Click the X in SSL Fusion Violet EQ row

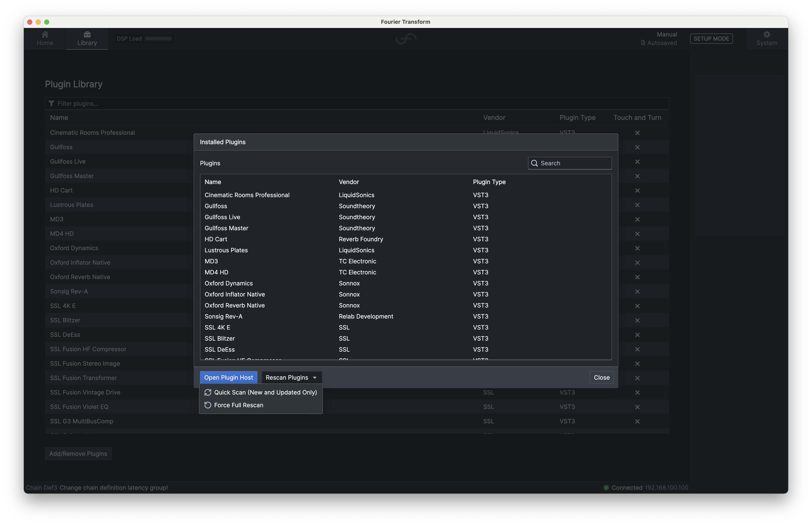[637, 407]
